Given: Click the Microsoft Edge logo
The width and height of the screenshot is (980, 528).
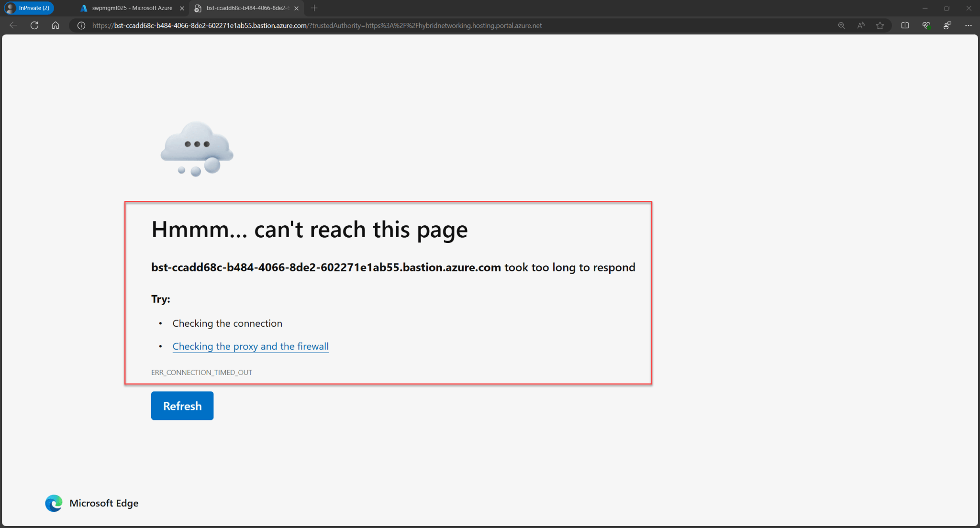Looking at the screenshot, I should pyautogui.click(x=54, y=503).
